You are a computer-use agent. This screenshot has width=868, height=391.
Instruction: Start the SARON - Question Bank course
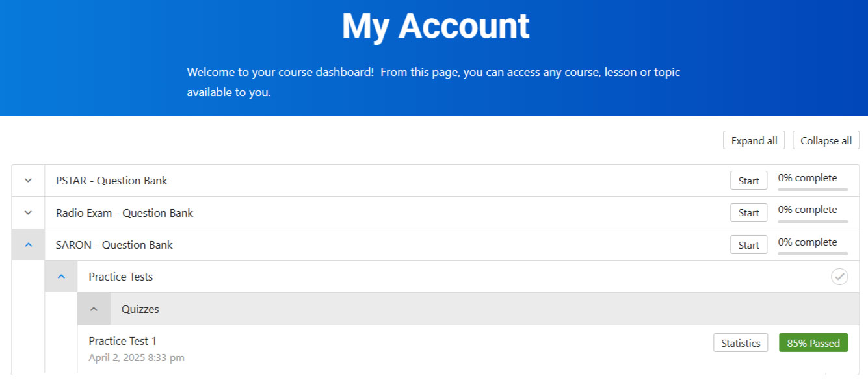748,245
